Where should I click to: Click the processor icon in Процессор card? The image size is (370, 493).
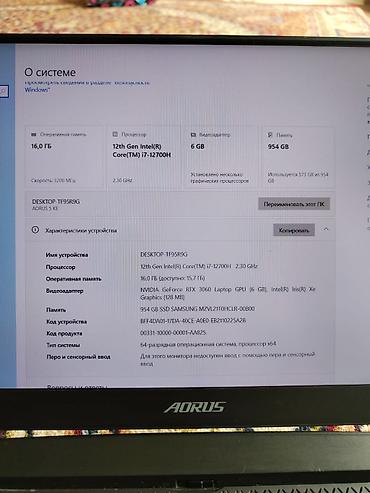(x=115, y=134)
